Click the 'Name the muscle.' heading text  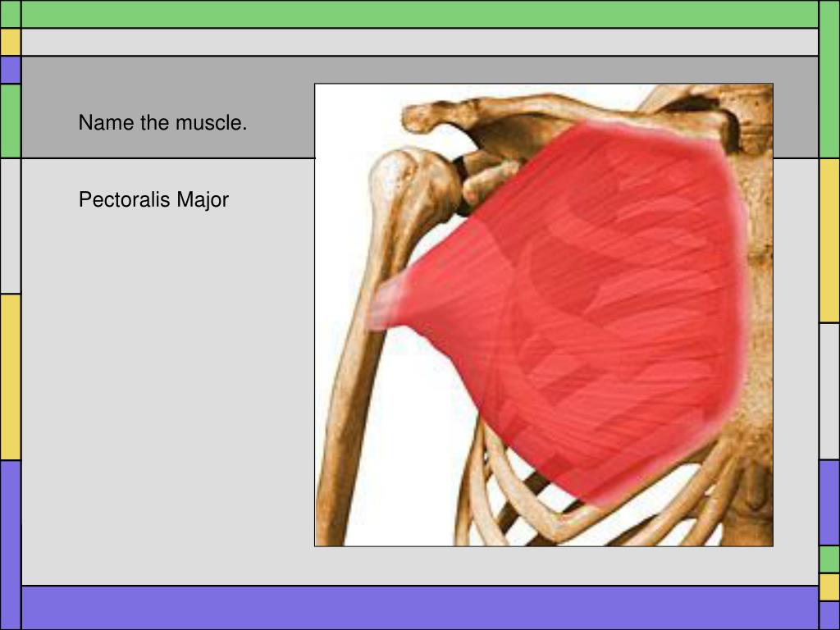[162, 123]
